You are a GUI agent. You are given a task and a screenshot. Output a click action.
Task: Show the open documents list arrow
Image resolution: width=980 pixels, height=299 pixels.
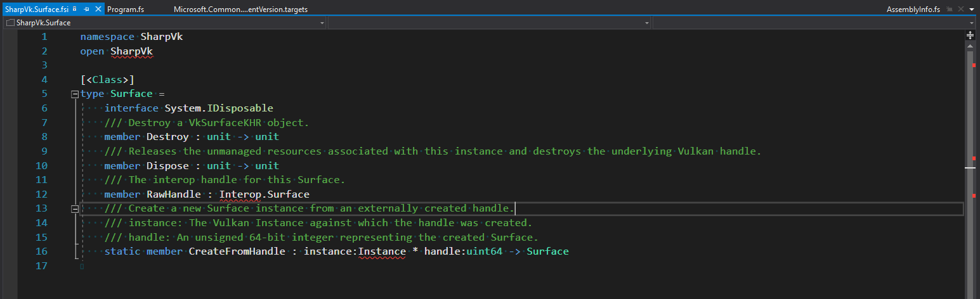pos(971,10)
